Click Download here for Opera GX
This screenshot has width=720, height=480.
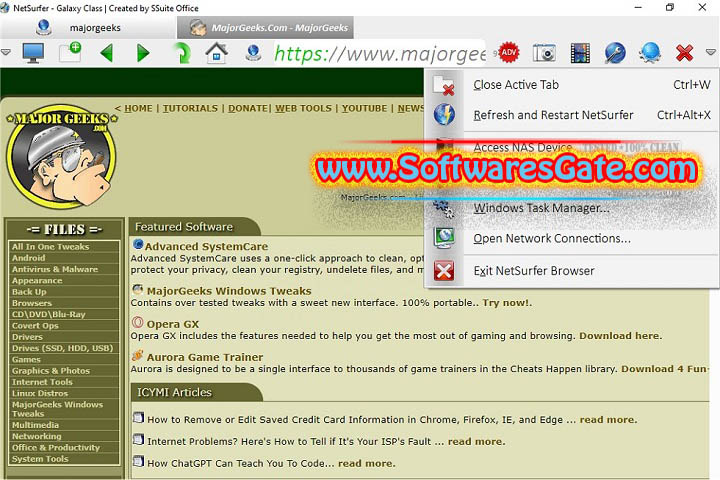(x=620, y=336)
